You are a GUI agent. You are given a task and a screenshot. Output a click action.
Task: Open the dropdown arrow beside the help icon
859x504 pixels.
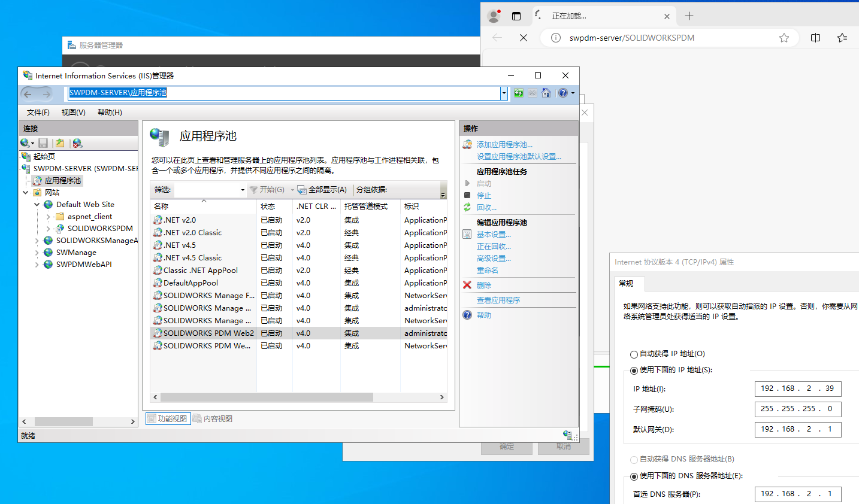573,93
